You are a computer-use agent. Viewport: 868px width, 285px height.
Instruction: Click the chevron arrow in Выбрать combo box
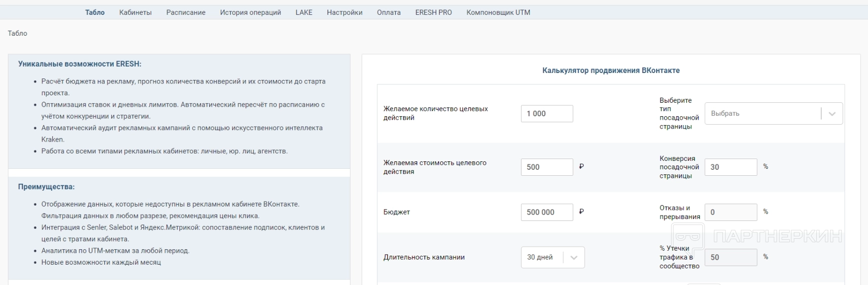[x=832, y=114]
